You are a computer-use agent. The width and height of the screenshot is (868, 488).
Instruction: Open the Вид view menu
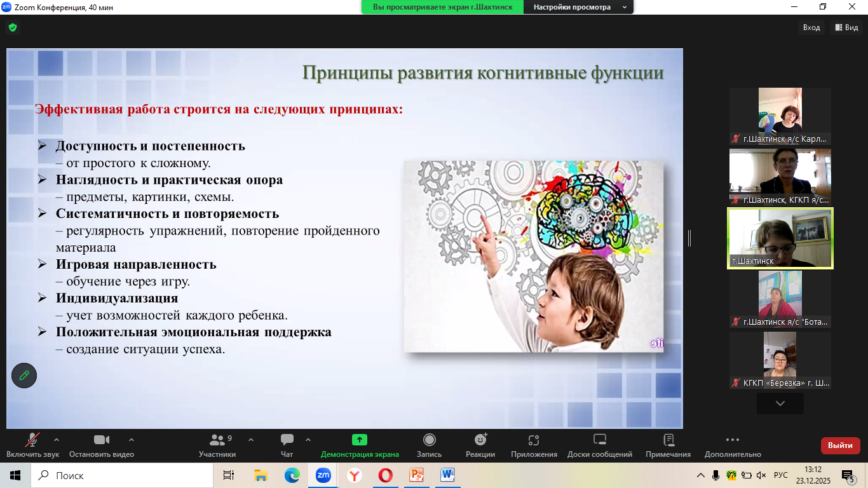click(x=847, y=27)
